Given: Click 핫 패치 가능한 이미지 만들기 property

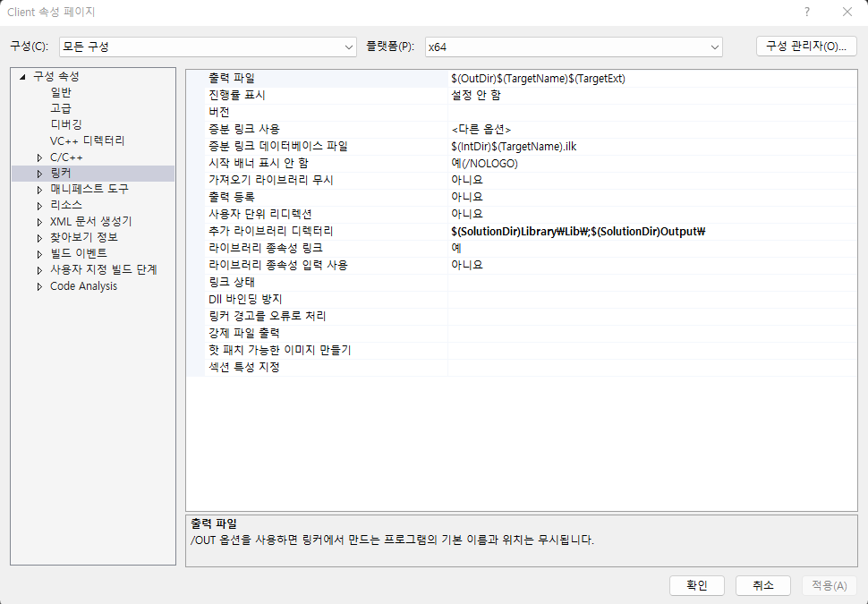Looking at the screenshot, I should pyautogui.click(x=279, y=350).
